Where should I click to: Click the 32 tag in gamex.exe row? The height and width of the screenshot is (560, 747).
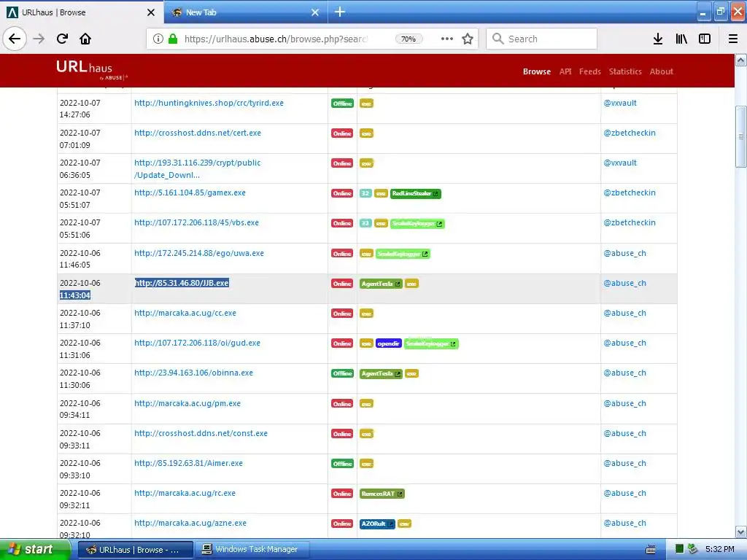(365, 193)
